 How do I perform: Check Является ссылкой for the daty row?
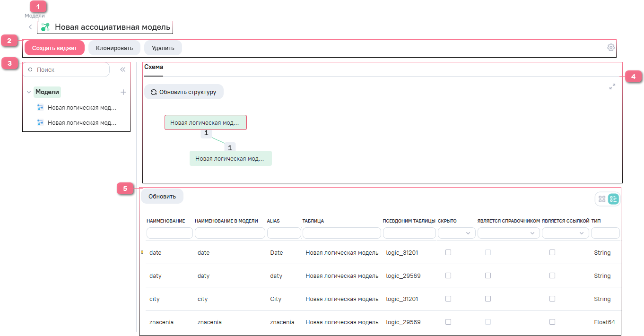tap(552, 276)
